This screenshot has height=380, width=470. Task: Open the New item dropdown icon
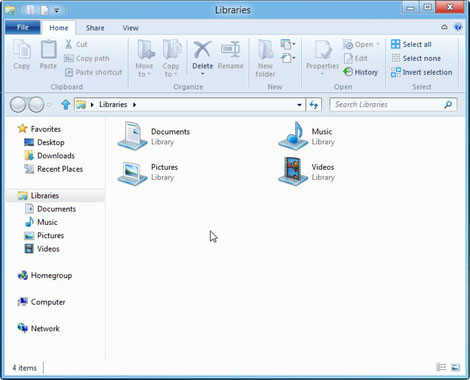click(x=288, y=44)
